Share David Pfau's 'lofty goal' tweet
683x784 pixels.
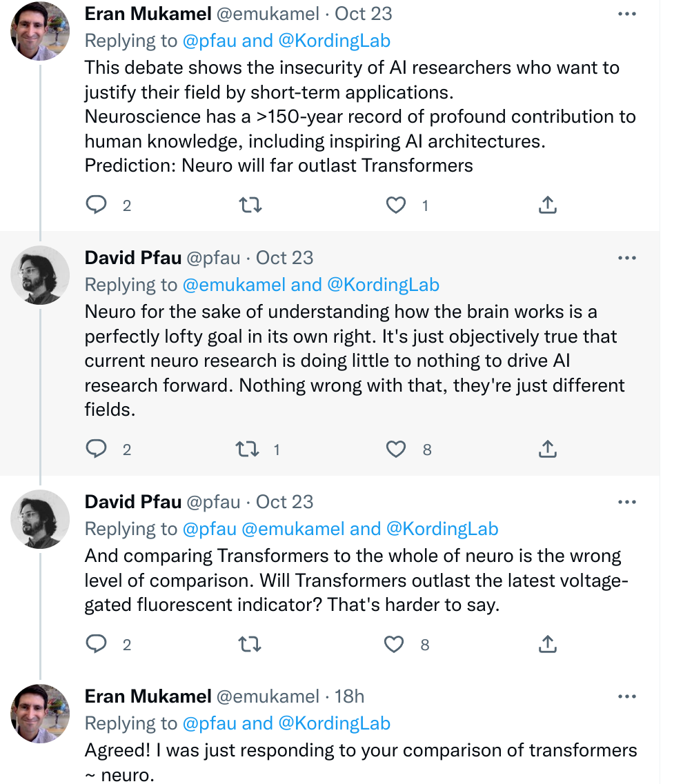547,450
